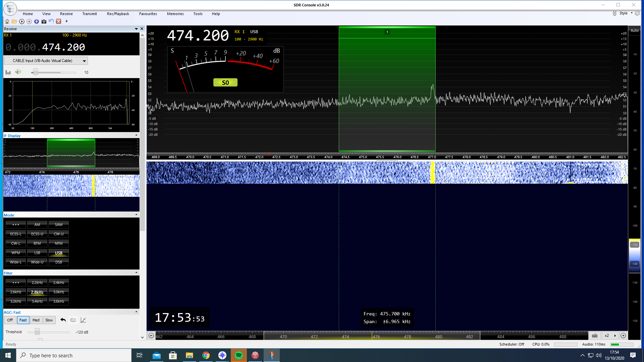Collapse the Mode section

tap(136, 215)
